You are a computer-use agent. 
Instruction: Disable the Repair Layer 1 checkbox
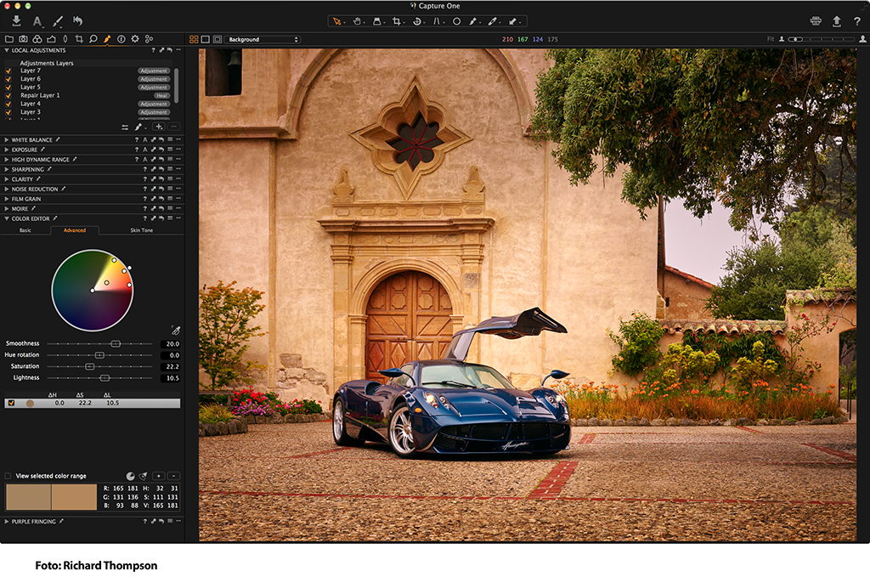[8, 95]
